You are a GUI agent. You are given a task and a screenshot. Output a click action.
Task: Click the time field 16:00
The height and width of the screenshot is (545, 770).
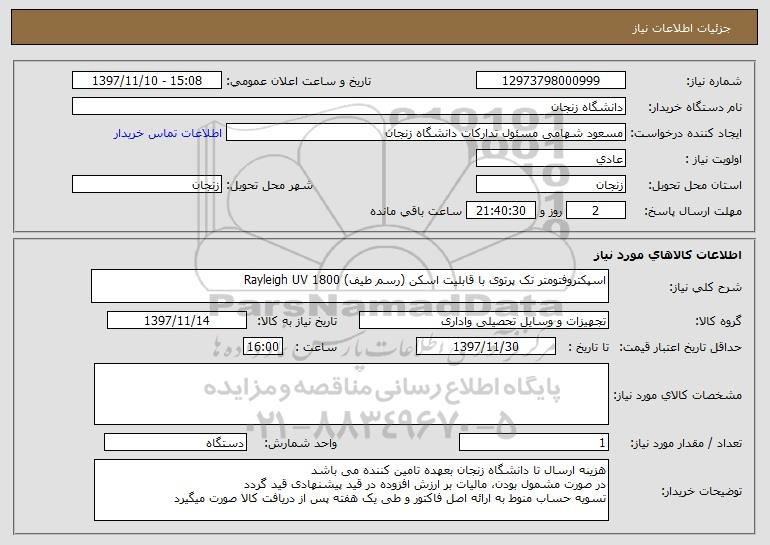(263, 346)
